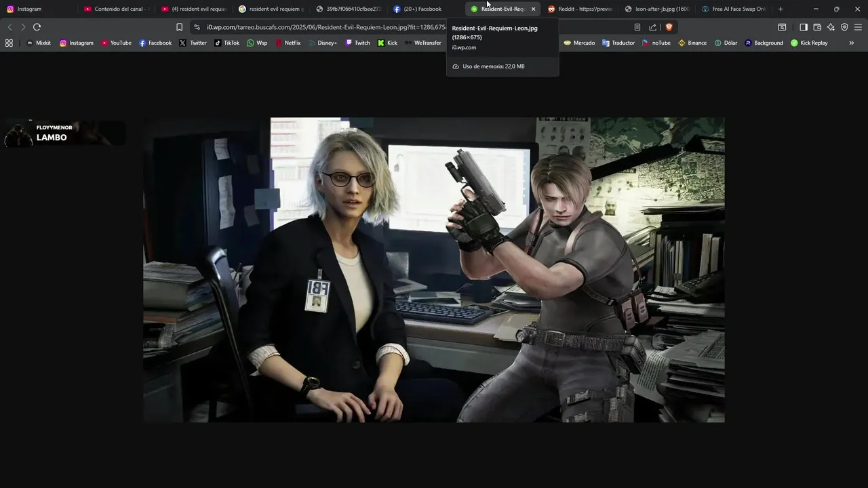Switch to the Reddit preview tab
This screenshot has height=488, width=868.
pyautogui.click(x=580, y=9)
